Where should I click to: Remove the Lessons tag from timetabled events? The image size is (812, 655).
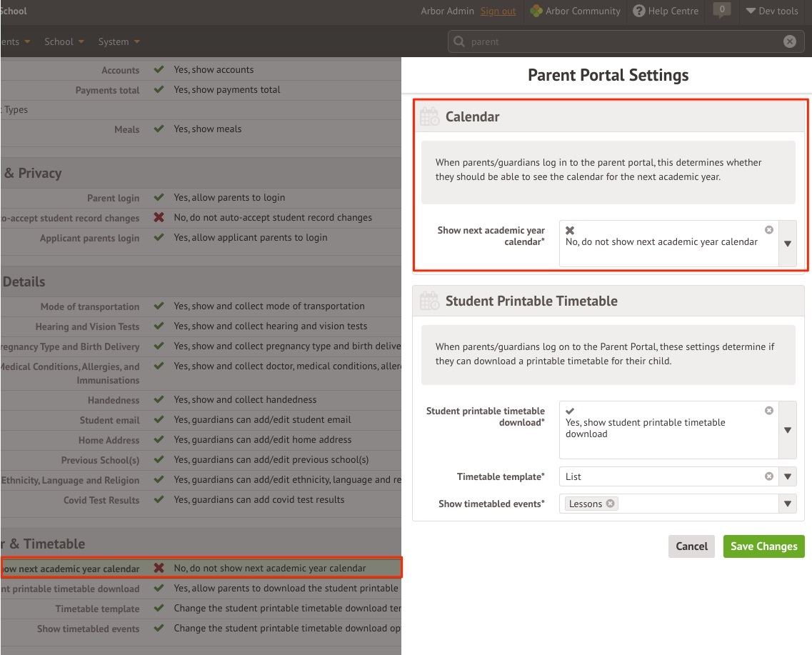[x=610, y=504]
